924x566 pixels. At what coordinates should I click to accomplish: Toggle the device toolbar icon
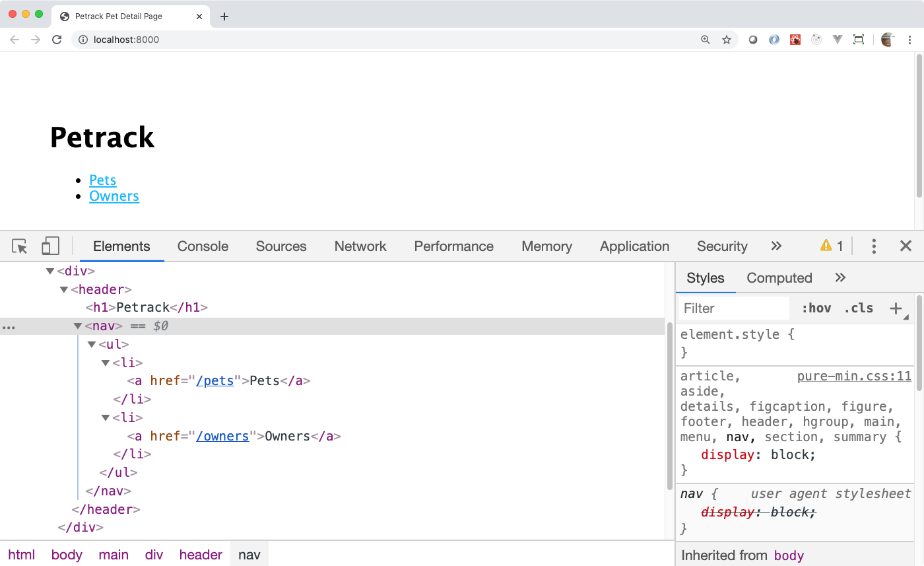(x=50, y=246)
